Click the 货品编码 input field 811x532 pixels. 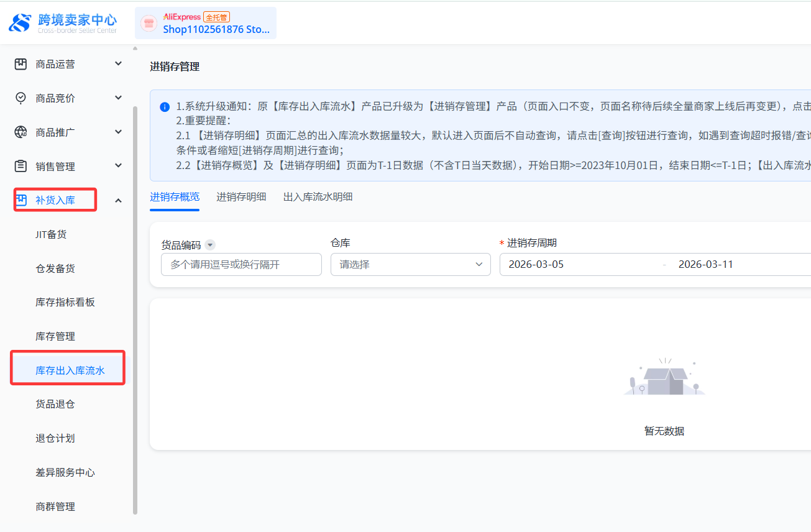[241, 264]
